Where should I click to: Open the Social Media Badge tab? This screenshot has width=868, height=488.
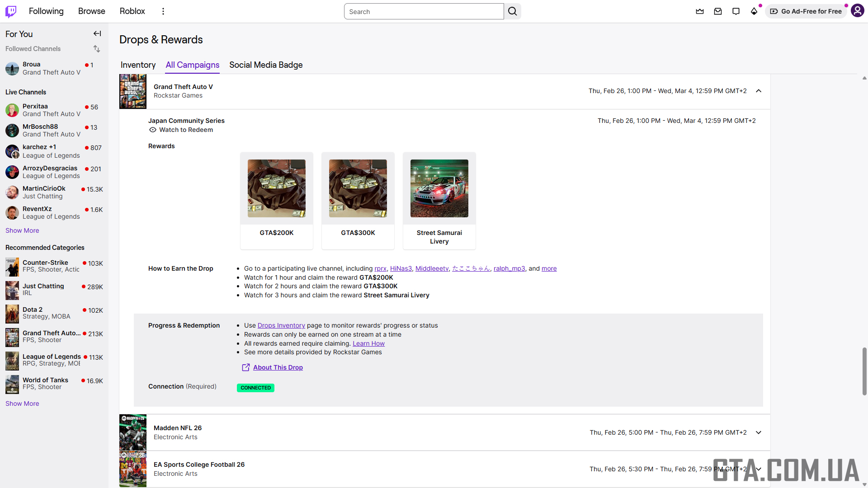click(266, 65)
